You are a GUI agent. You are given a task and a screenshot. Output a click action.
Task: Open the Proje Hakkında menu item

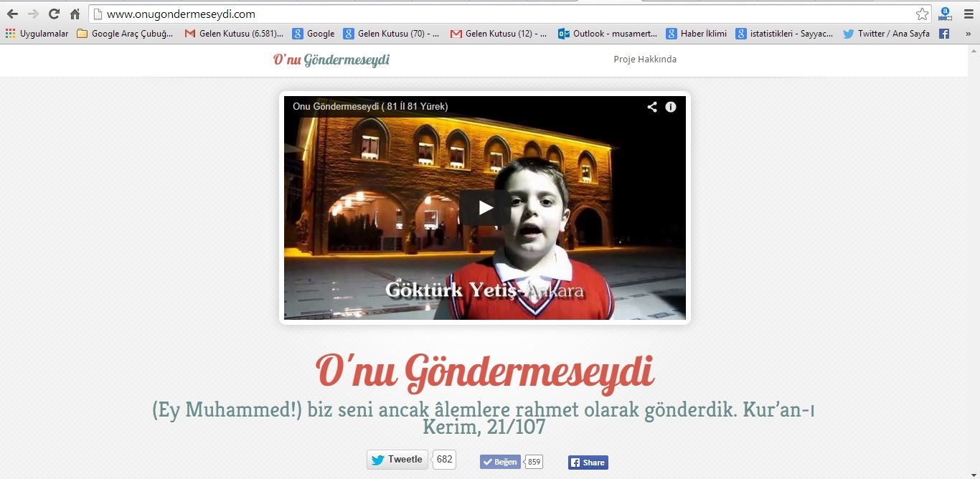644,60
